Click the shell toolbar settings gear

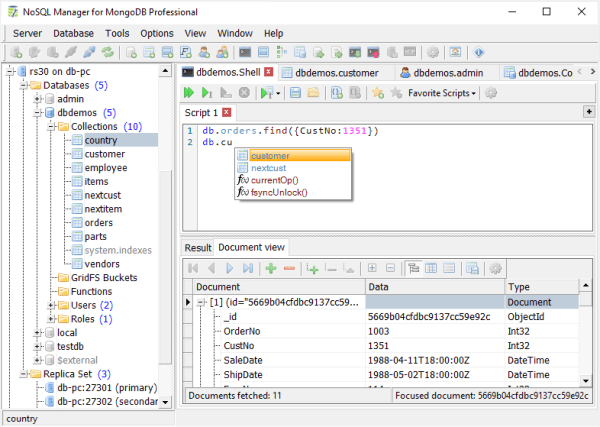(491, 93)
